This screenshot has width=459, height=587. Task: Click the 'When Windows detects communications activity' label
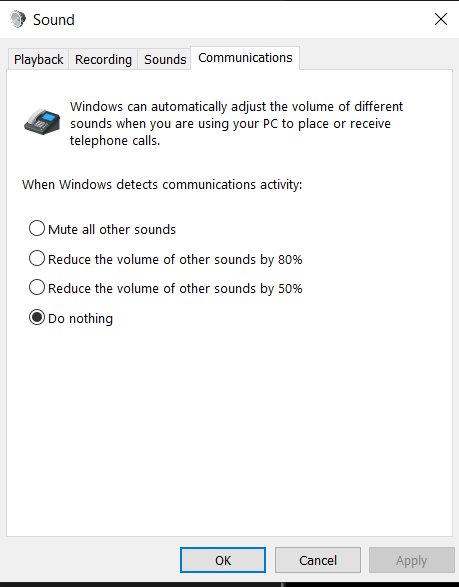[x=162, y=185]
